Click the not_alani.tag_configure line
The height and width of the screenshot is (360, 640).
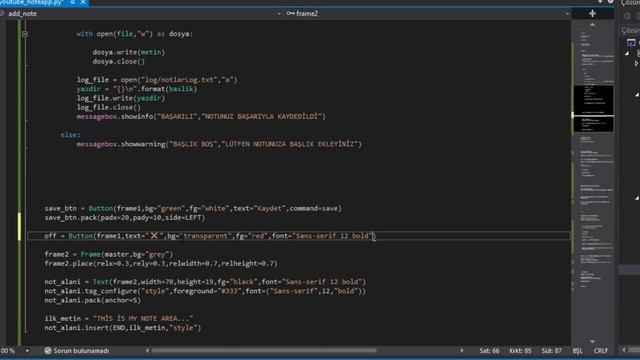click(x=205, y=291)
